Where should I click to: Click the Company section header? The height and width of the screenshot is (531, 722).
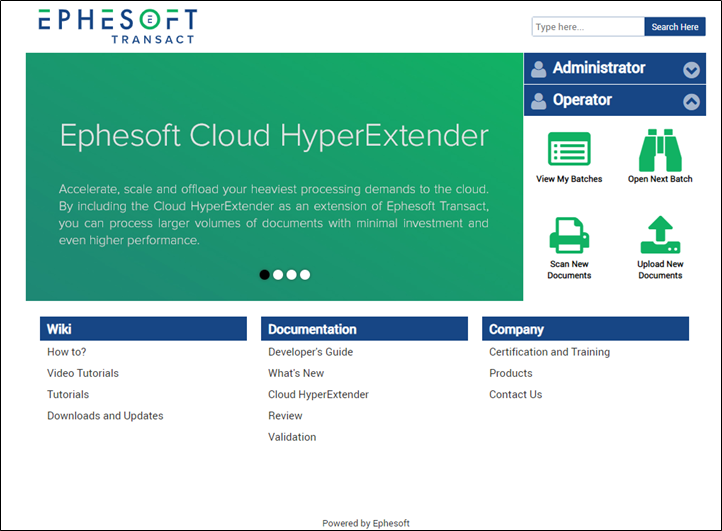click(x=585, y=329)
